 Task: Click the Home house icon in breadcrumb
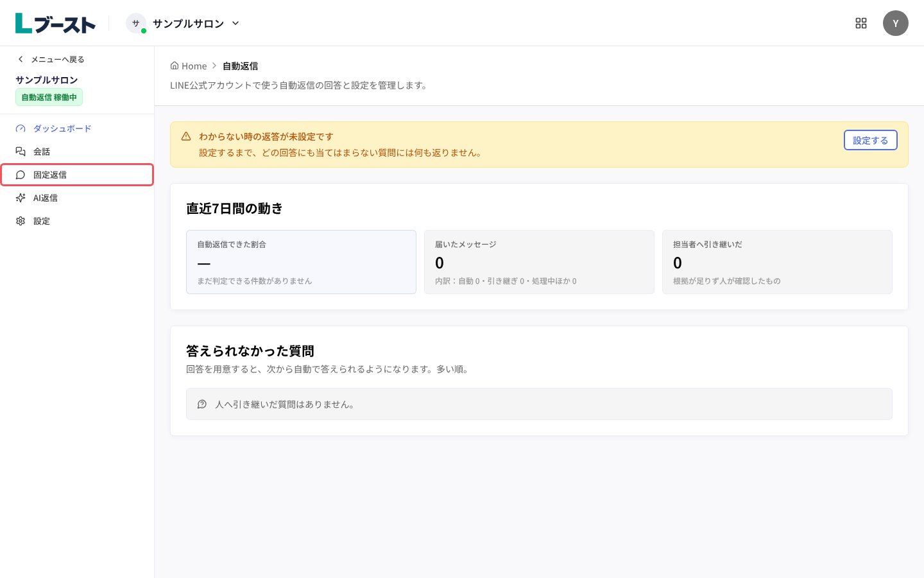pyautogui.click(x=175, y=66)
